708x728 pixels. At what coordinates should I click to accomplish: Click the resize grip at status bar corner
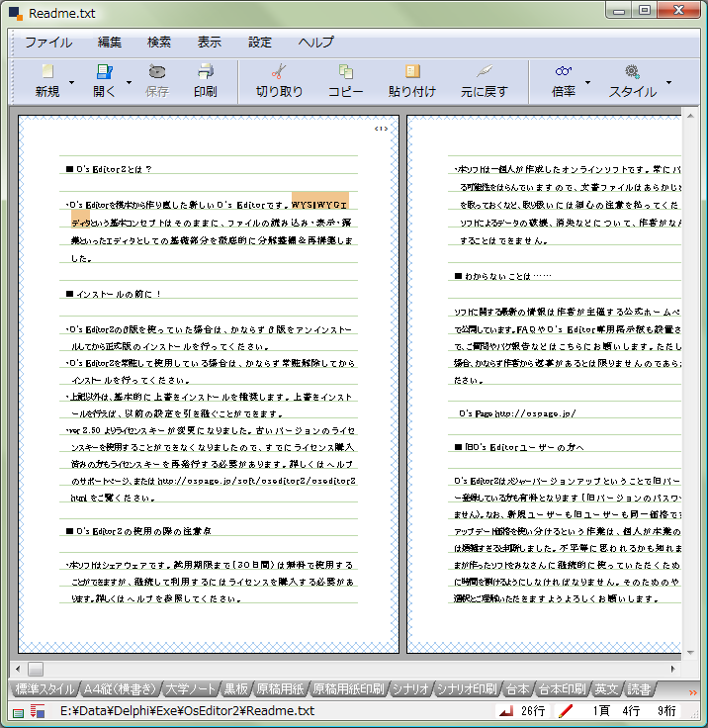[694, 715]
